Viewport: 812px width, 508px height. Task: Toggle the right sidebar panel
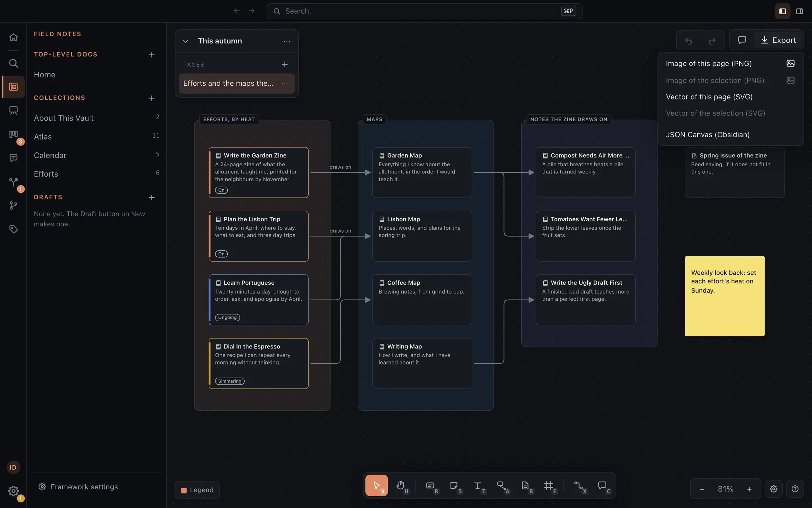click(x=799, y=11)
